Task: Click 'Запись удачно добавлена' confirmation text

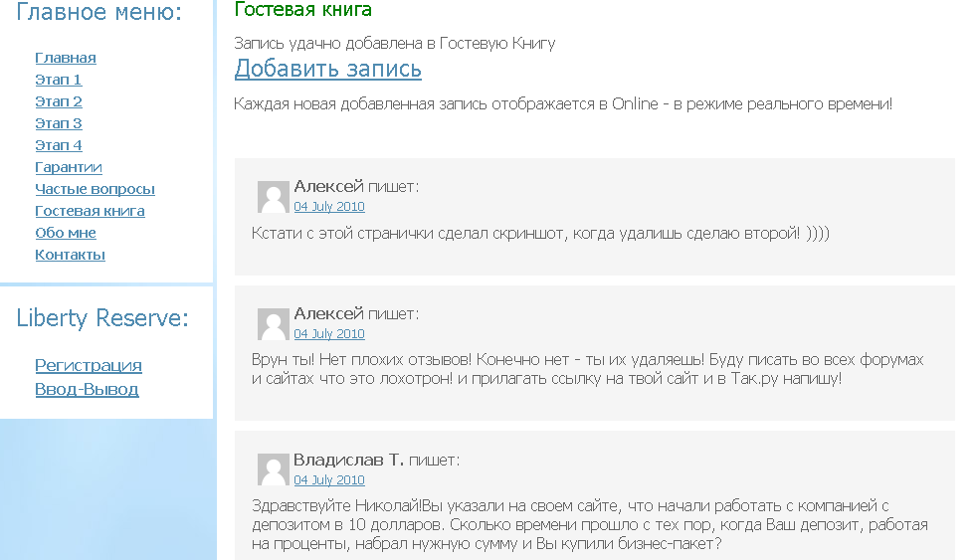Action: pos(395,44)
